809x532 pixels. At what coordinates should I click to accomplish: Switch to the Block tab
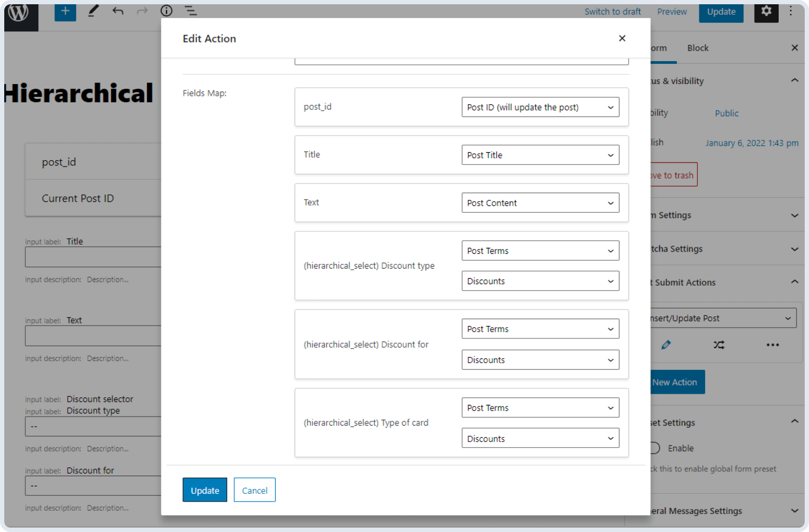point(698,48)
